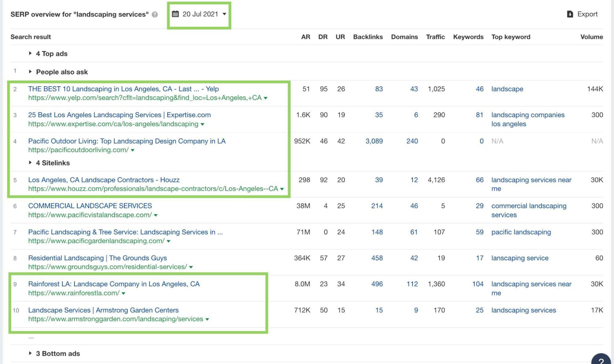Click the ellipsis row below result 10

click(x=31, y=337)
